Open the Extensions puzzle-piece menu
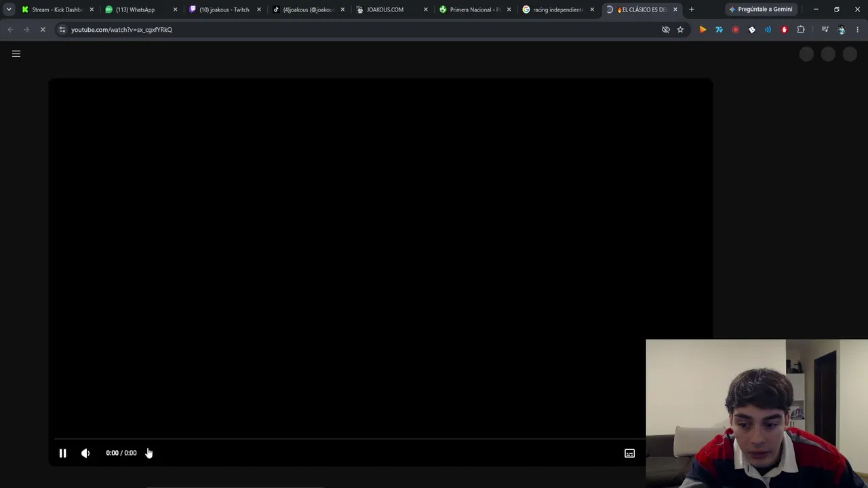This screenshot has width=868, height=488. 801,30
